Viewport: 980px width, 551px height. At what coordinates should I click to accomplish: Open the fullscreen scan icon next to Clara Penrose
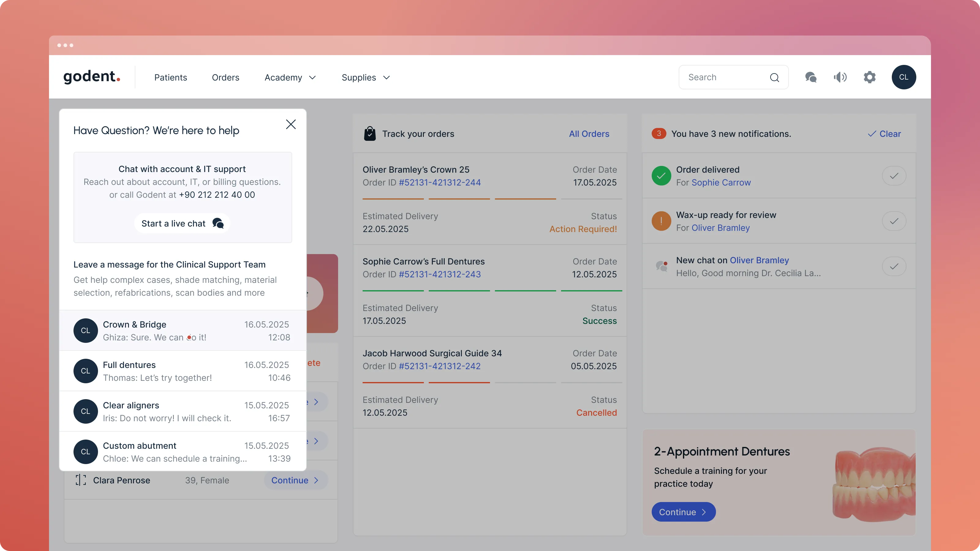(x=80, y=480)
